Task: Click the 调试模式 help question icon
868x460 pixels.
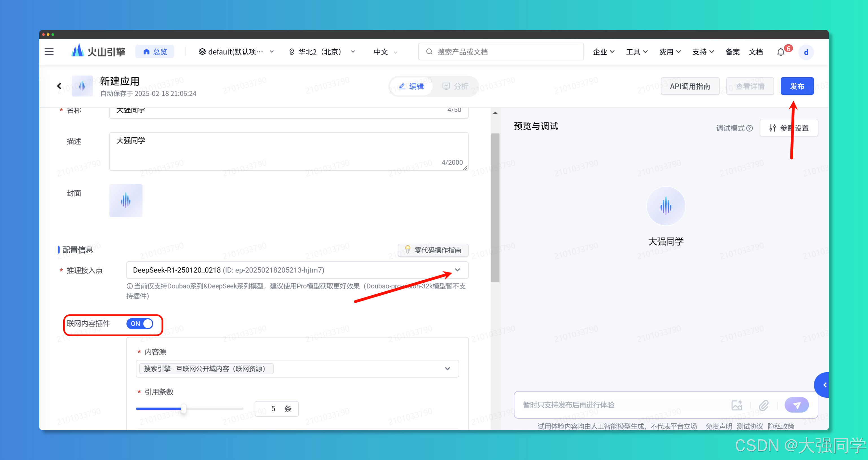Action: (x=750, y=128)
